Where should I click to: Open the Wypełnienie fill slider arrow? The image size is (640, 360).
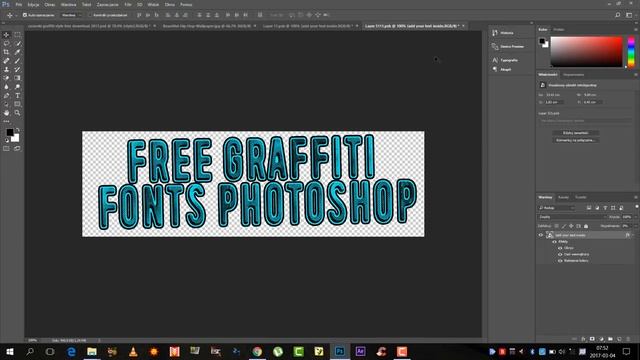[x=636, y=226]
